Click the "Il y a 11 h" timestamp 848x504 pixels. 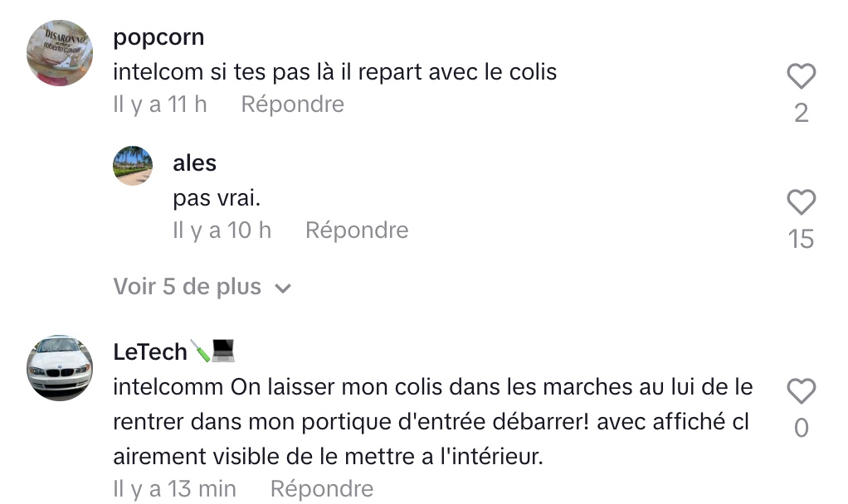[x=160, y=104]
